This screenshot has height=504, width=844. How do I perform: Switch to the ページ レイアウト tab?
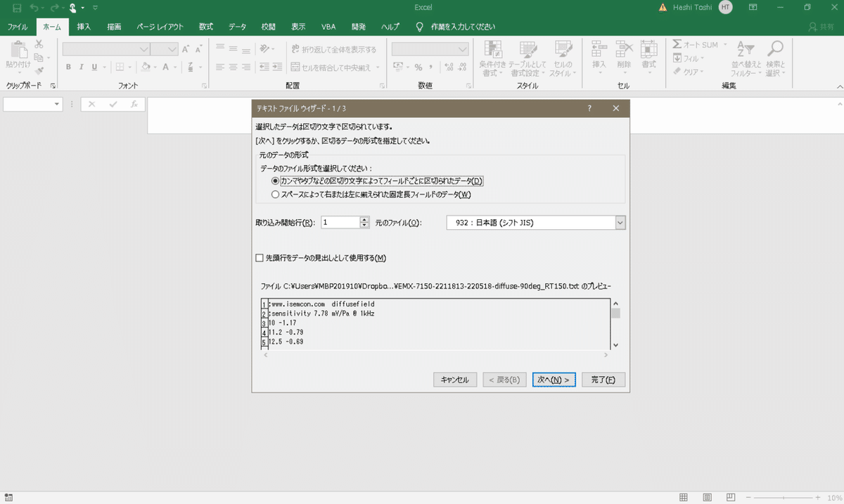tap(160, 27)
